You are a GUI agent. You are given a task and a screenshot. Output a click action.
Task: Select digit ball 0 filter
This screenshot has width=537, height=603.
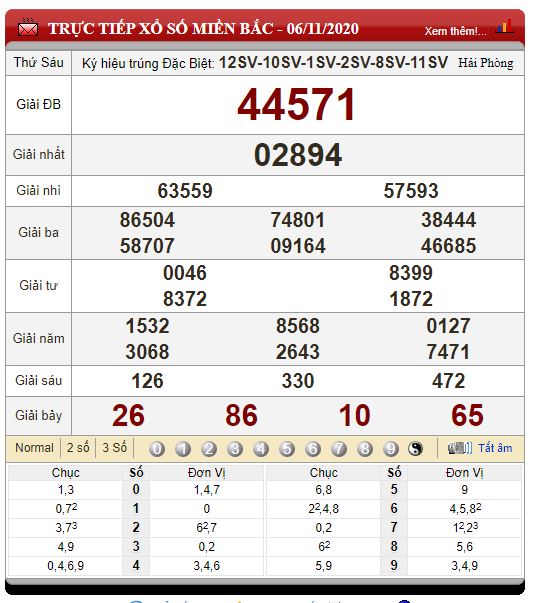tap(157, 448)
